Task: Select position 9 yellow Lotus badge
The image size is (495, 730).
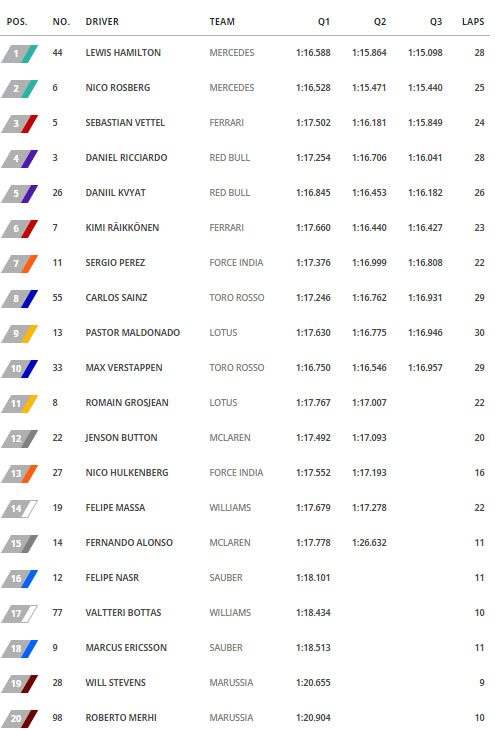Action: pos(20,333)
